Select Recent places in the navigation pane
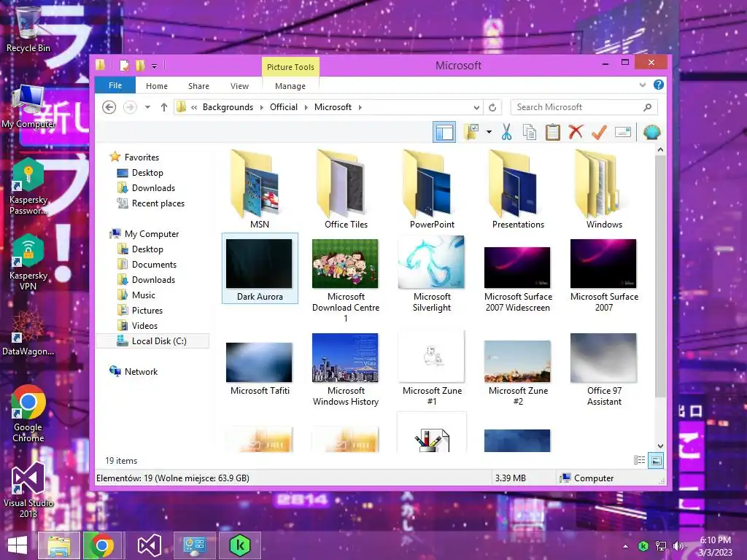The width and height of the screenshot is (747, 560). [158, 203]
